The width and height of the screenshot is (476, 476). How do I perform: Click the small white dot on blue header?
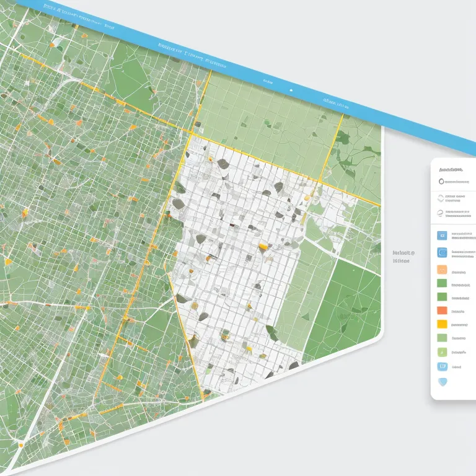(x=290, y=90)
